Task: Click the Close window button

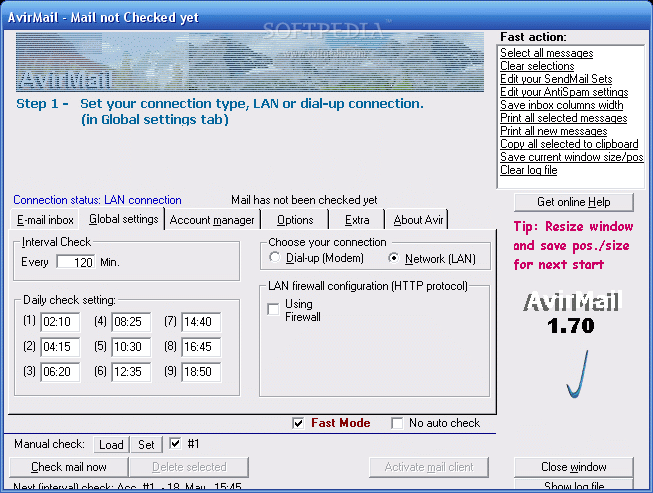Action: [x=574, y=467]
